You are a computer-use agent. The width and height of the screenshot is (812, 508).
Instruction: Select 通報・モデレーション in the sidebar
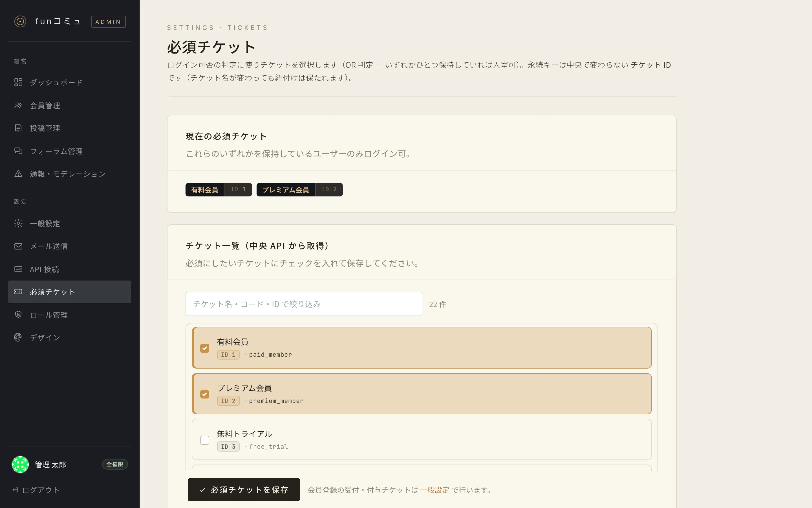(x=69, y=174)
